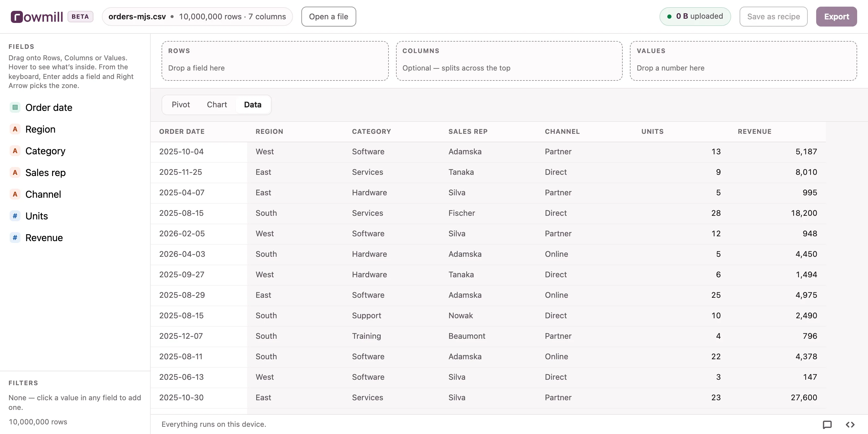The image size is (868, 434).
Task: Click the Open a file button
Action: 329,17
